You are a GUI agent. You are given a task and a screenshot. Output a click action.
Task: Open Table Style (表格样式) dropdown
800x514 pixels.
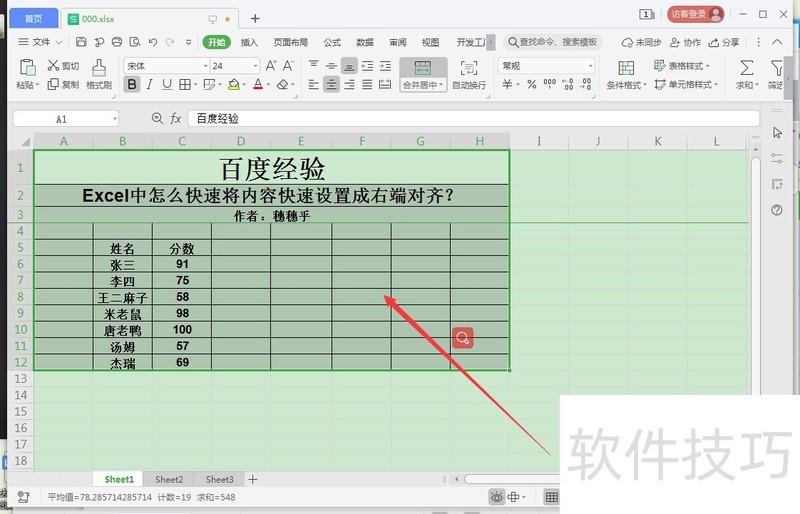point(682,65)
